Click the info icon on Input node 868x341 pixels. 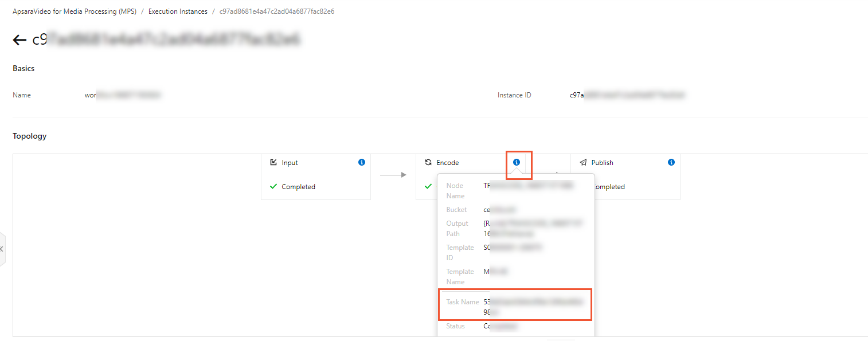click(x=361, y=162)
